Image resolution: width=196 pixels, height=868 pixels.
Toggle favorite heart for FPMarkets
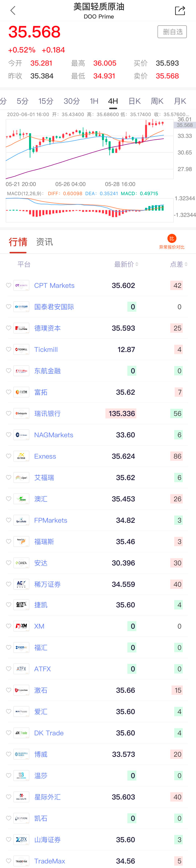coord(8,520)
